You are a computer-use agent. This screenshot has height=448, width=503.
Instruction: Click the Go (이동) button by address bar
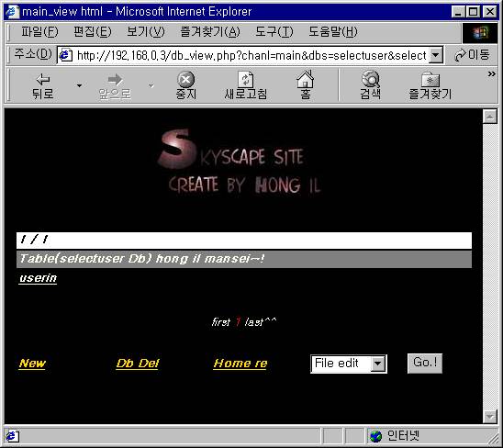click(472, 55)
